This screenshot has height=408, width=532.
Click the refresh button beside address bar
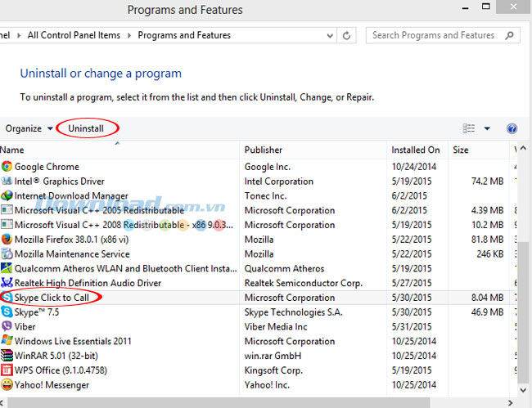347,36
